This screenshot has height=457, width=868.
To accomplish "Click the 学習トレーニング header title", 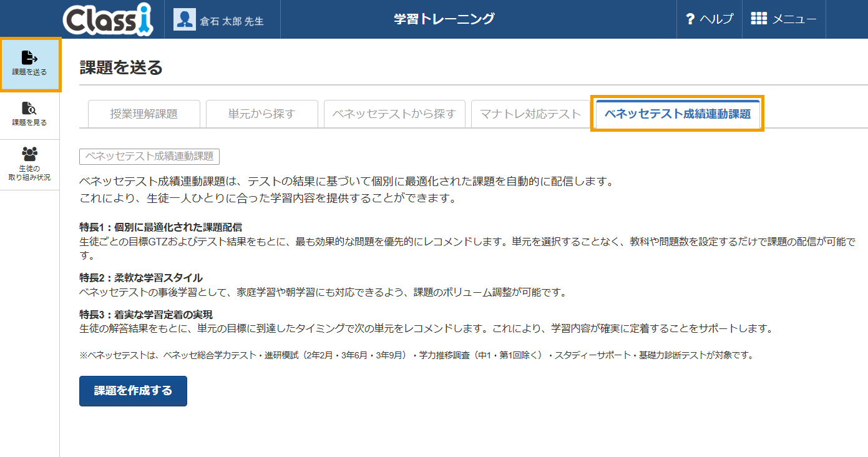I will tap(444, 19).
